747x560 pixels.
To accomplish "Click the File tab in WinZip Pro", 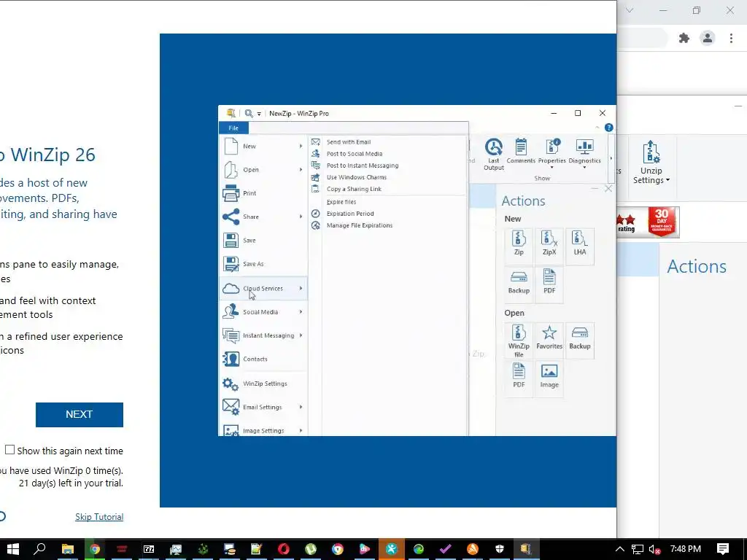I will tap(233, 128).
